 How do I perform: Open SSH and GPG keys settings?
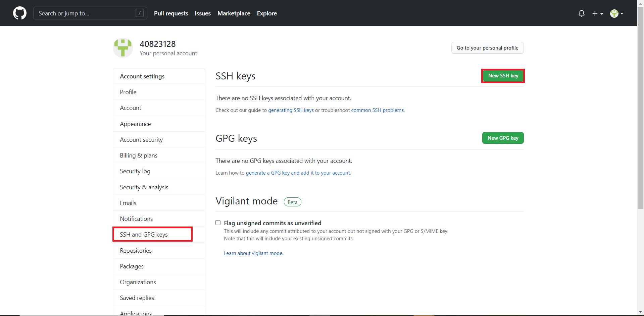tap(144, 235)
